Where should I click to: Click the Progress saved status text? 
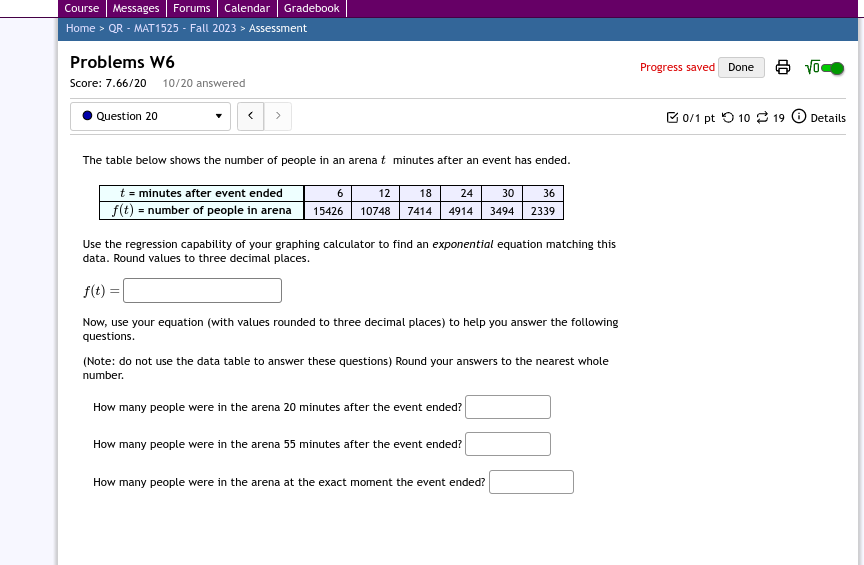point(677,67)
